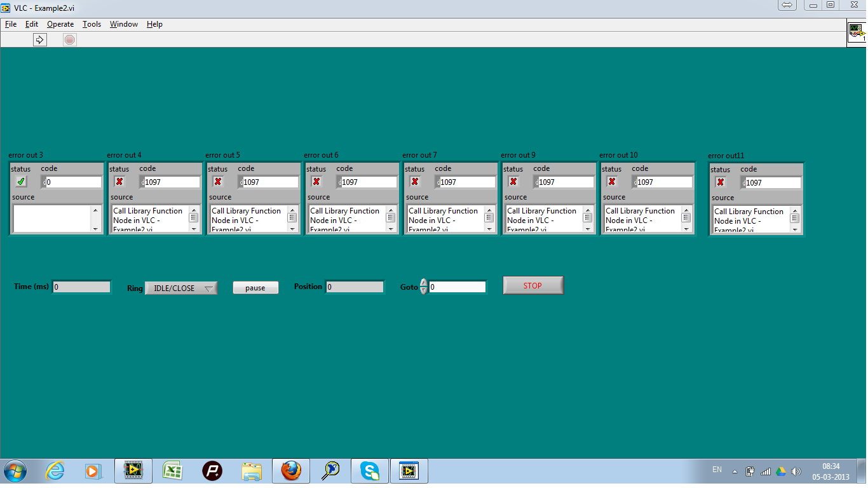Click the Windows Start button
This screenshot has height=488, width=868.
click(x=15, y=471)
